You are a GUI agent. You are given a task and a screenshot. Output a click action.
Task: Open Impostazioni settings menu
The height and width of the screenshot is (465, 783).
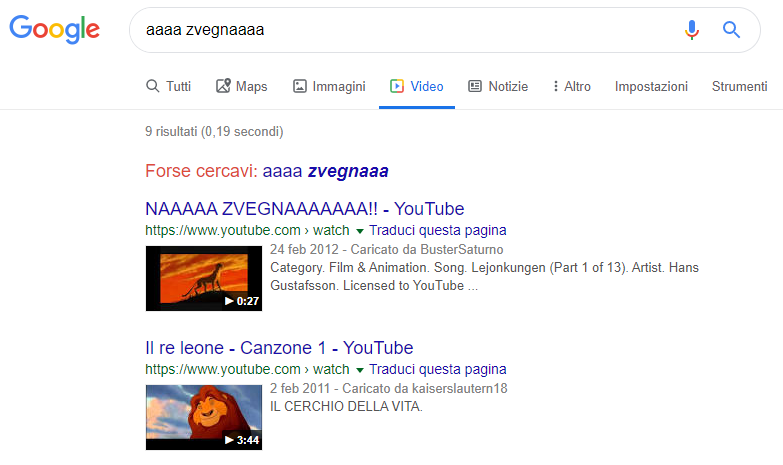click(651, 86)
